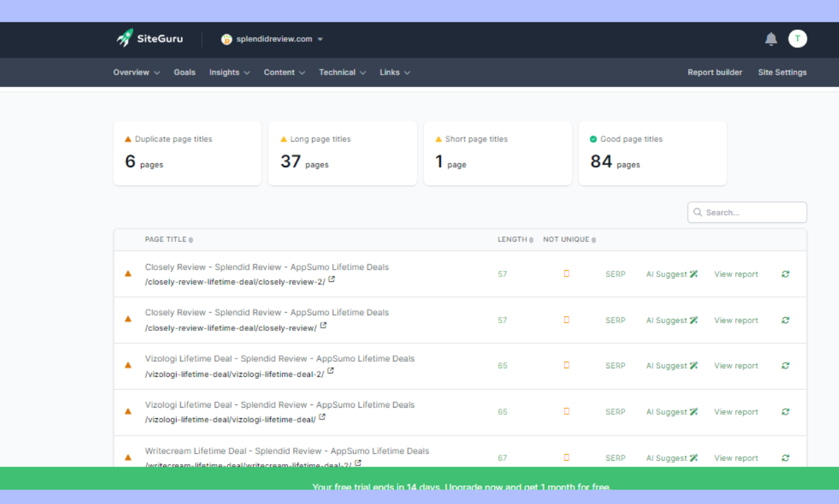The width and height of the screenshot is (839, 504).
Task: View report for closely-review page
Action: (735, 320)
